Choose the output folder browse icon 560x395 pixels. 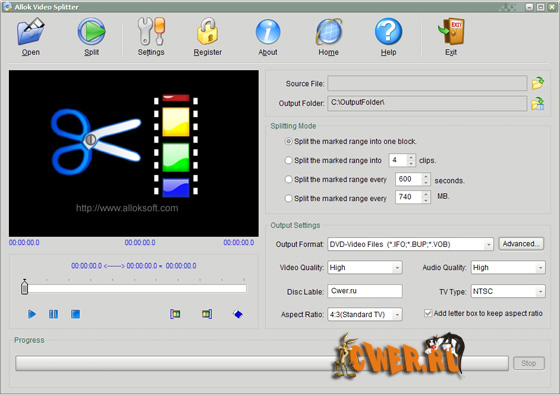[x=538, y=104]
